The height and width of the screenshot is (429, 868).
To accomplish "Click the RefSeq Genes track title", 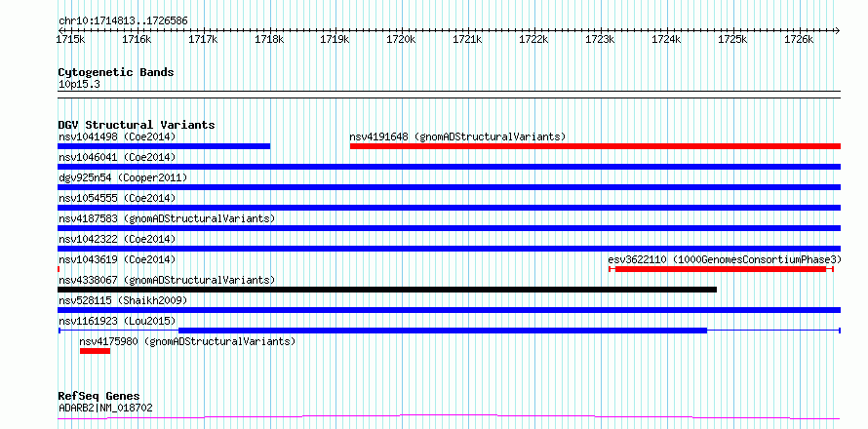I will 99,396.
